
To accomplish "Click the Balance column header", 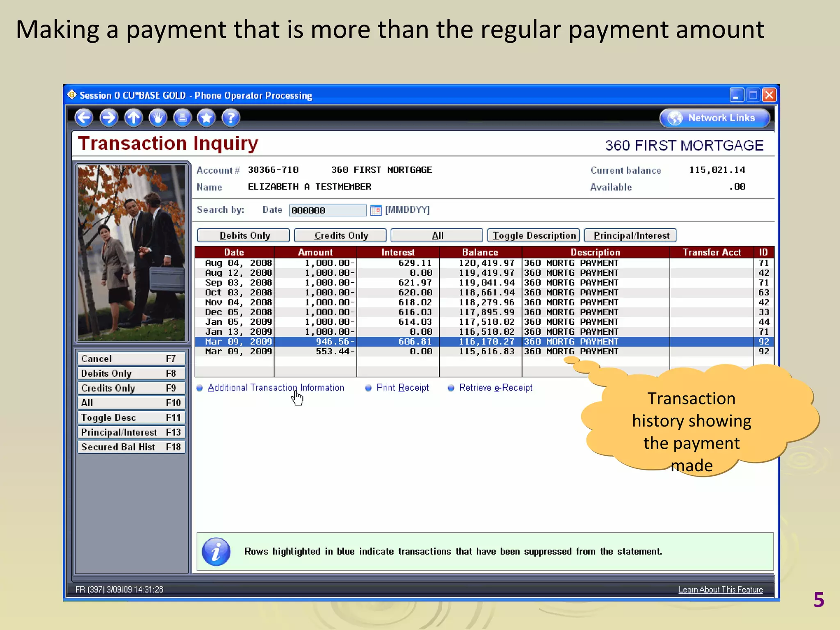I will coord(480,252).
